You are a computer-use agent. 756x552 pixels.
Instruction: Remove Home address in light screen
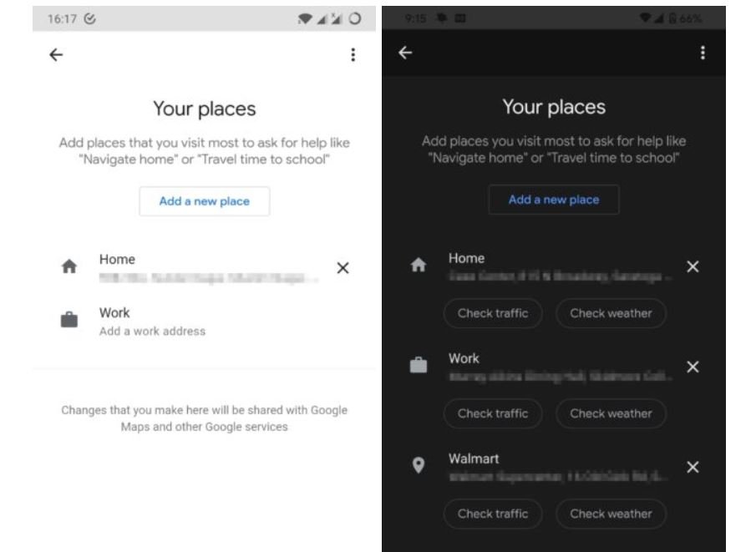(x=342, y=268)
